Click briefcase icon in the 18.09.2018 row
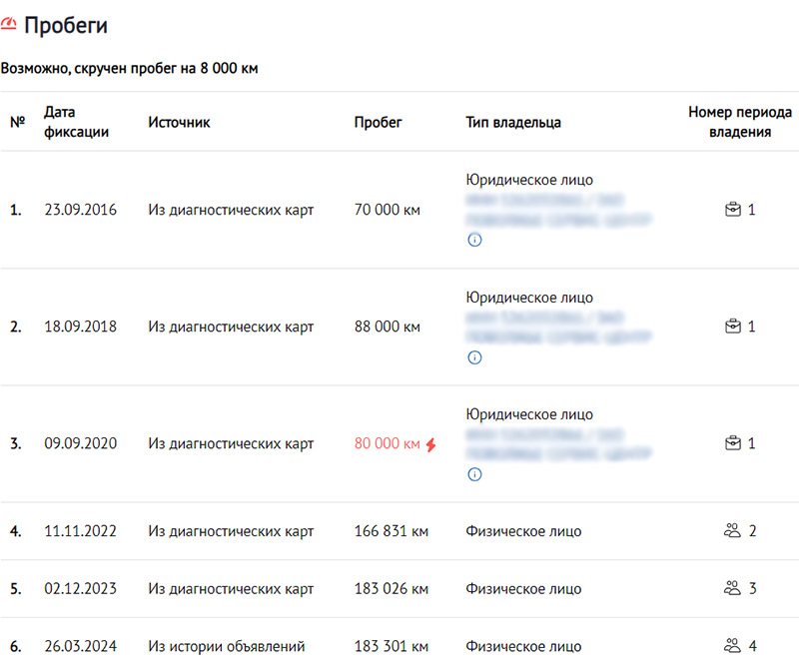Image resolution: width=799 pixels, height=672 pixels. click(x=733, y=327)
